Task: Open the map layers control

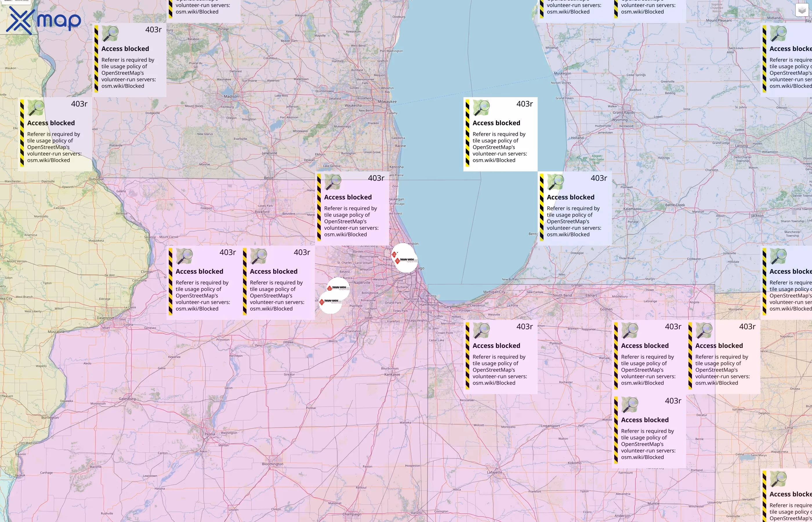Action: pyautogui.click(x=802, y=10)
